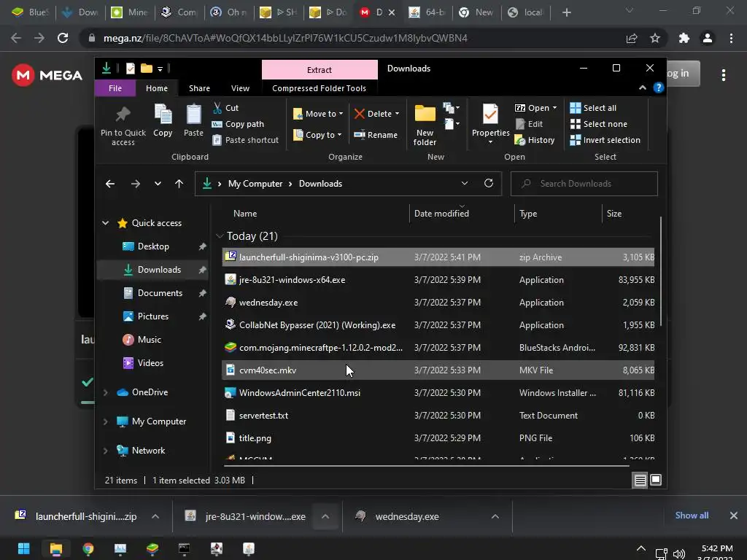Click Select none
The height and width of the screenshot is (560, 747).
[x=598, y=124]
